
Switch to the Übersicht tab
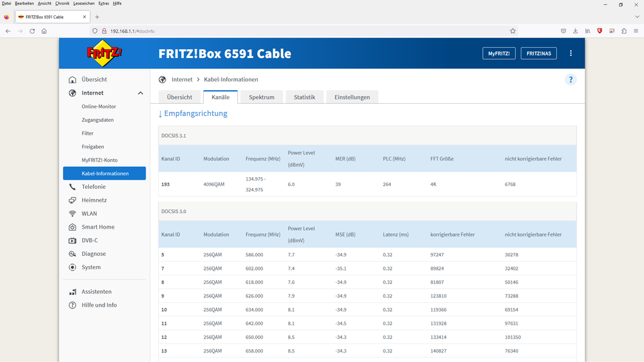179,97
